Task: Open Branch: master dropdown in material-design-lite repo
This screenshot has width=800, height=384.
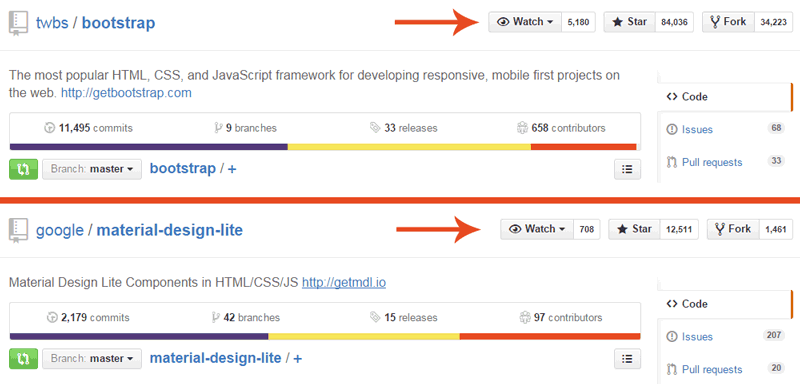Action: (x=92, y=359)
